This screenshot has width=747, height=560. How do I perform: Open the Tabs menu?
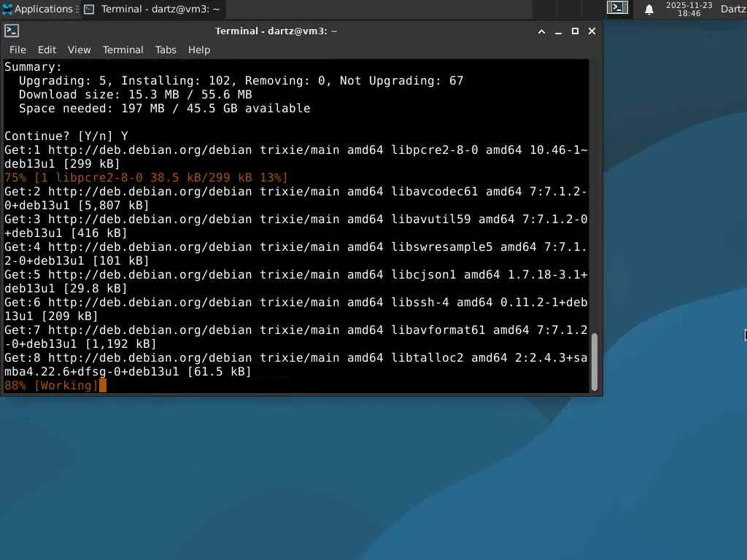(x=166, y=50)
